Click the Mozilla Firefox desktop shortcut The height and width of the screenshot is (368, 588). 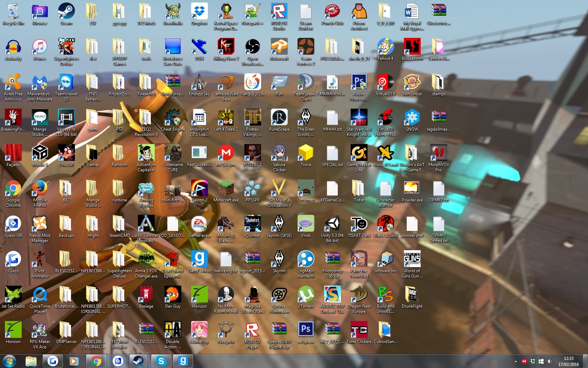click(x=40, y=194)
